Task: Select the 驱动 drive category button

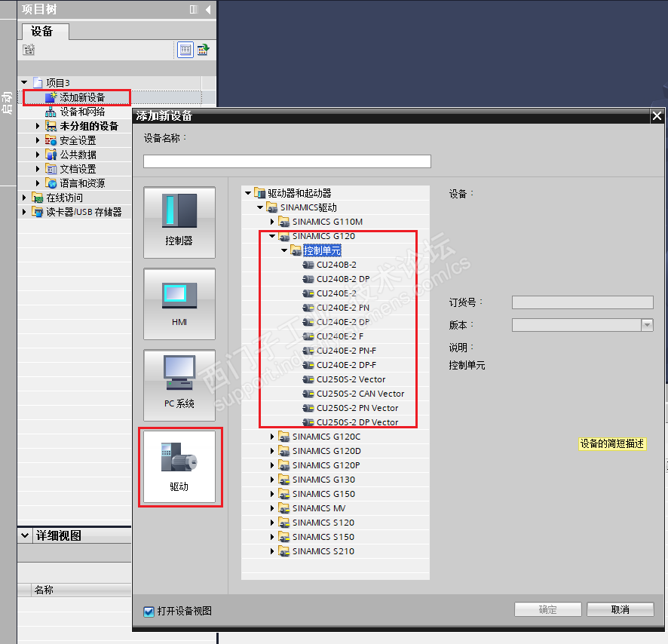Action: 179,467
